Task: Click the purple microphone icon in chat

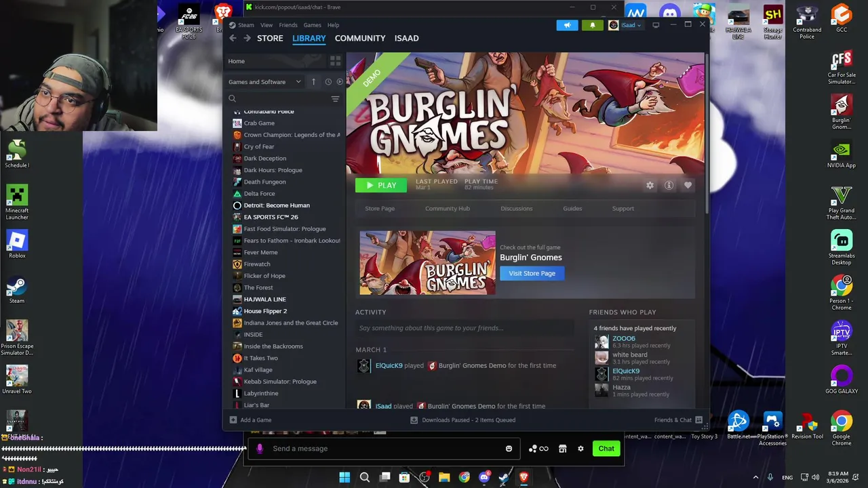Action: 260,449
